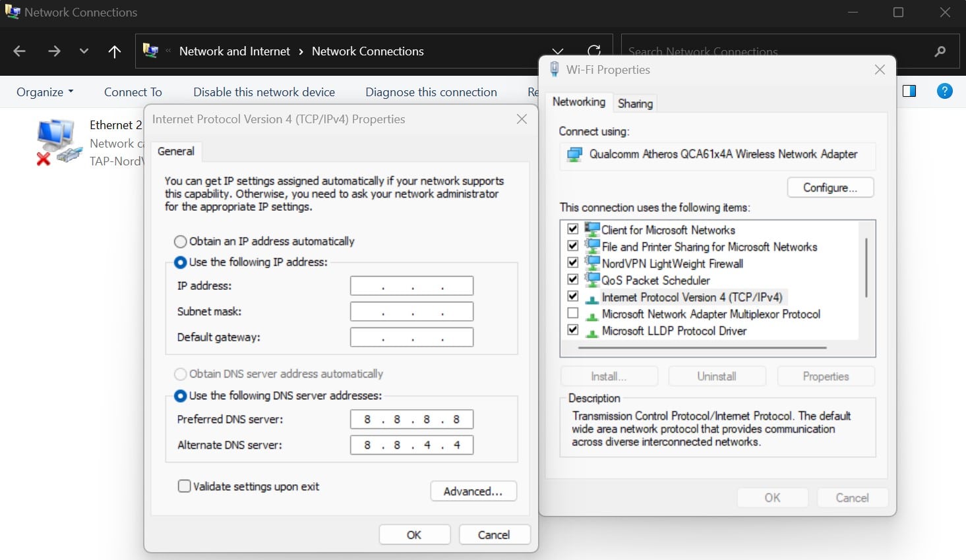
Task: Open Diagnose this connection from the toolbar
Action: click(x=431, y=92)
